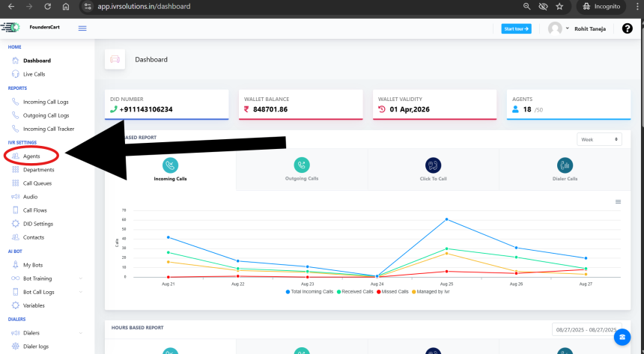Click the Aug 25 peak data point

tap(446, 219)
